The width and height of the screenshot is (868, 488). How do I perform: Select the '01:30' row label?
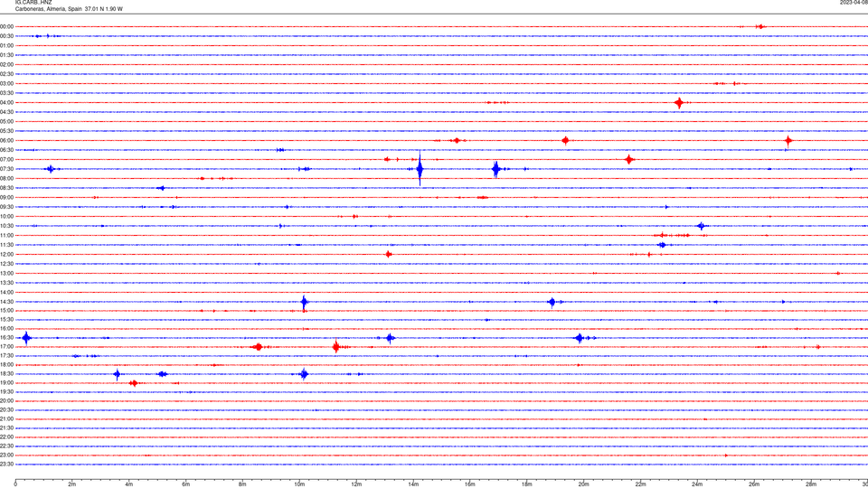pos(6,55)
